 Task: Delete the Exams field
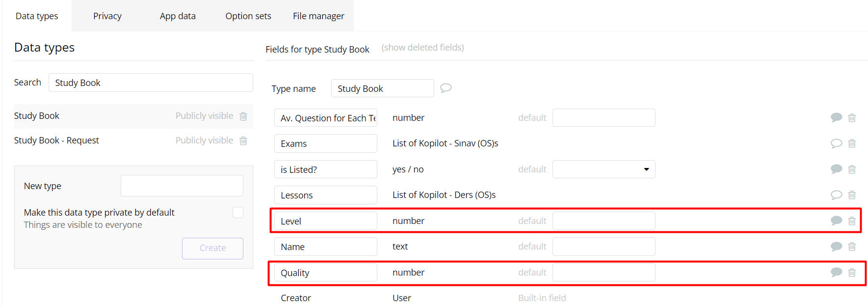pyautogui.click(x=852, y=143)
